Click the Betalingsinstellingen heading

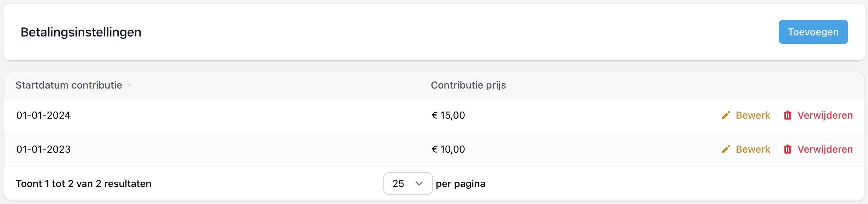[81, 32]
